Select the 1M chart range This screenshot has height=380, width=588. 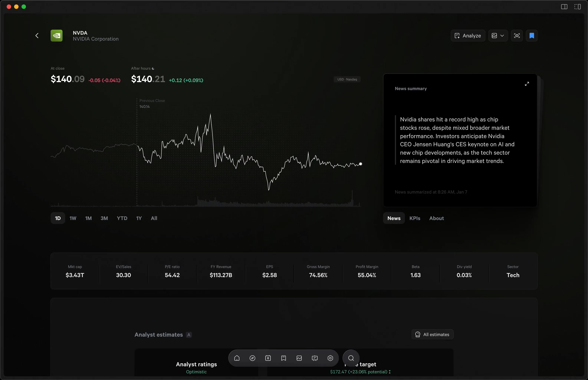88,218
